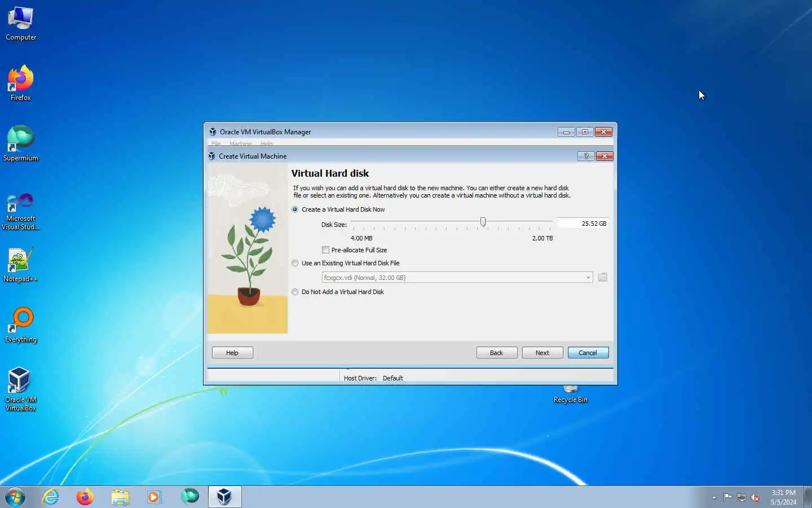Click the muted volume tray icon
The image size is (812, 508).
(756, 497)
